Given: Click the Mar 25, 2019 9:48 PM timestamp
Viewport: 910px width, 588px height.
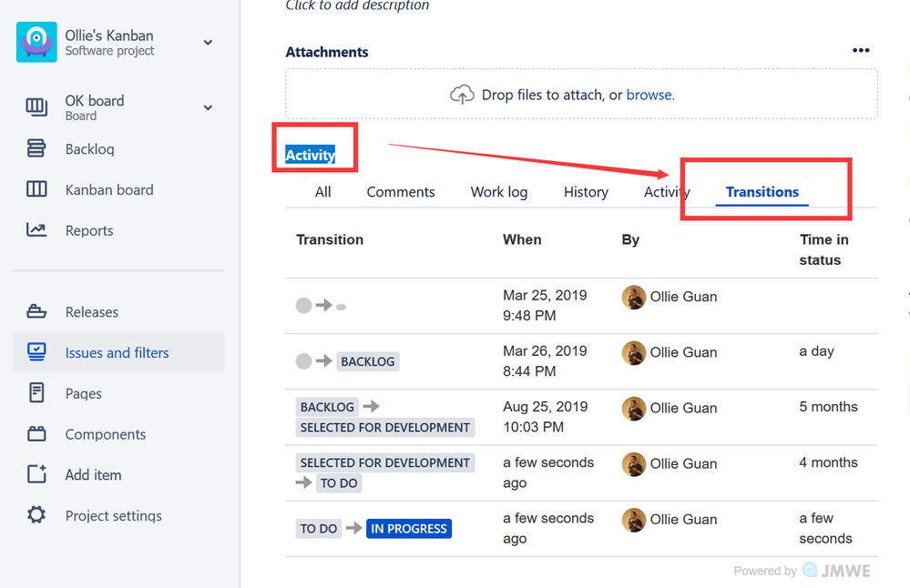Looking at the screenshot, I should coord(545,305).
